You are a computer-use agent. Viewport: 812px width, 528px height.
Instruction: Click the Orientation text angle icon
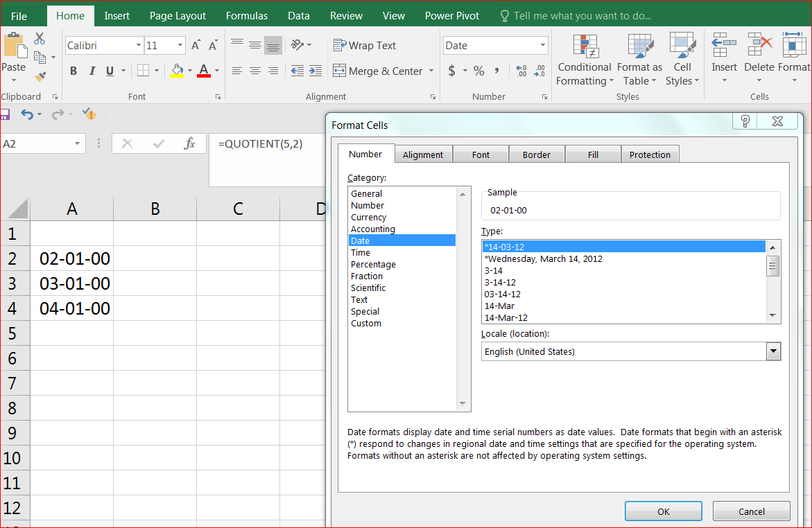(x=297, y=45)
